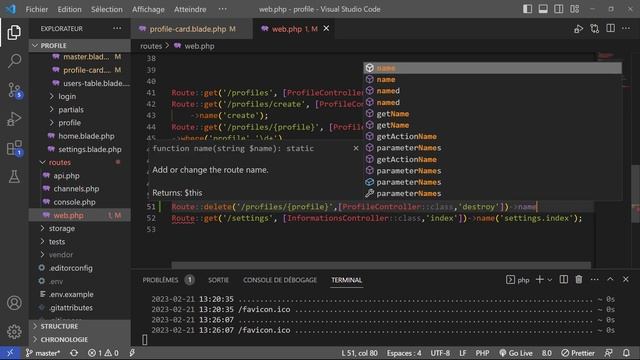Close the web.php editor tab
640x360 pixels.
click(326, 29)
